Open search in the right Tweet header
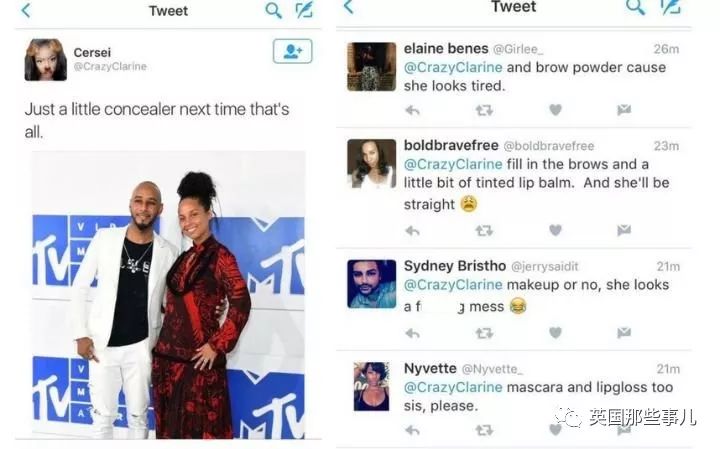 tap(636, 6)
